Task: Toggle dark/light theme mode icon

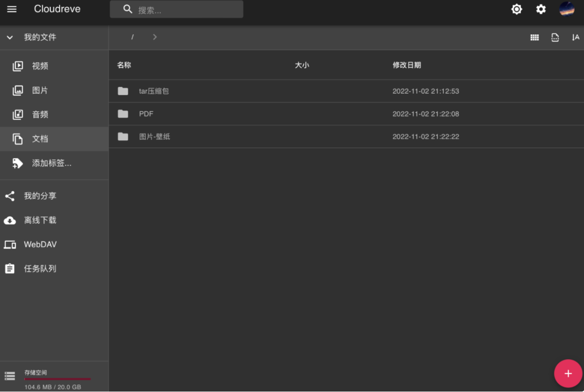Action: 516,9
